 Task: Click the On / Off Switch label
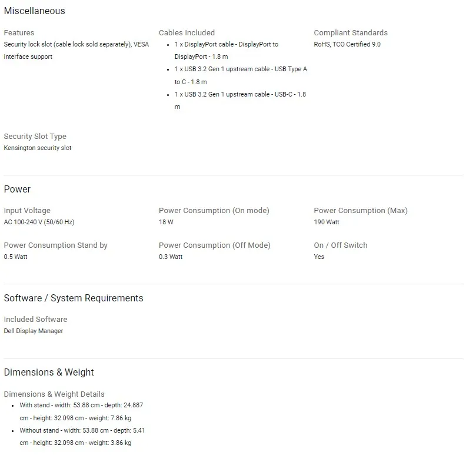[x=340, y=245]
